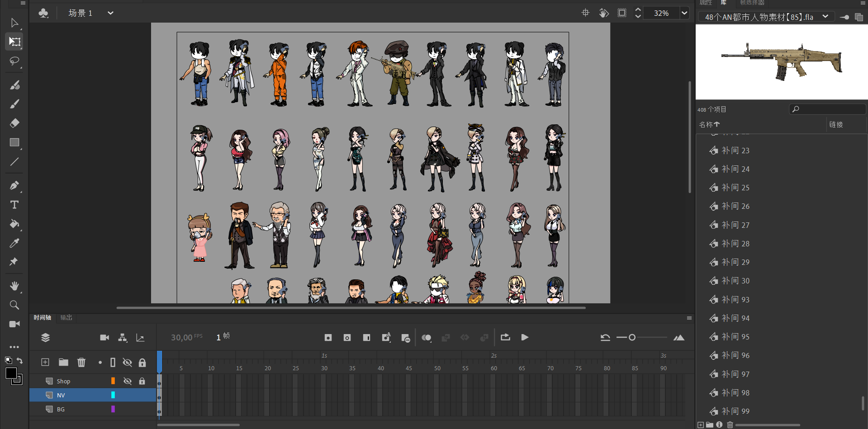
Task: Play the timeline animation
Action: pos(525,337)
